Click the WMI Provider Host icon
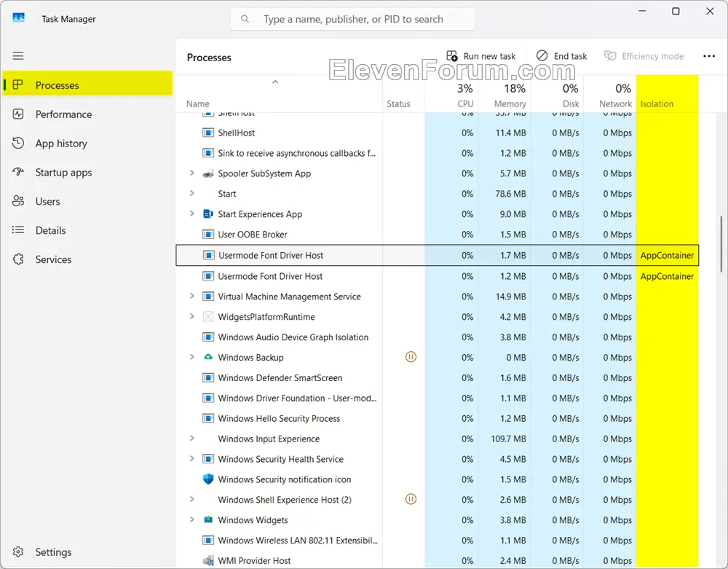This screenshot has width=728, height=569. point(208,561)
